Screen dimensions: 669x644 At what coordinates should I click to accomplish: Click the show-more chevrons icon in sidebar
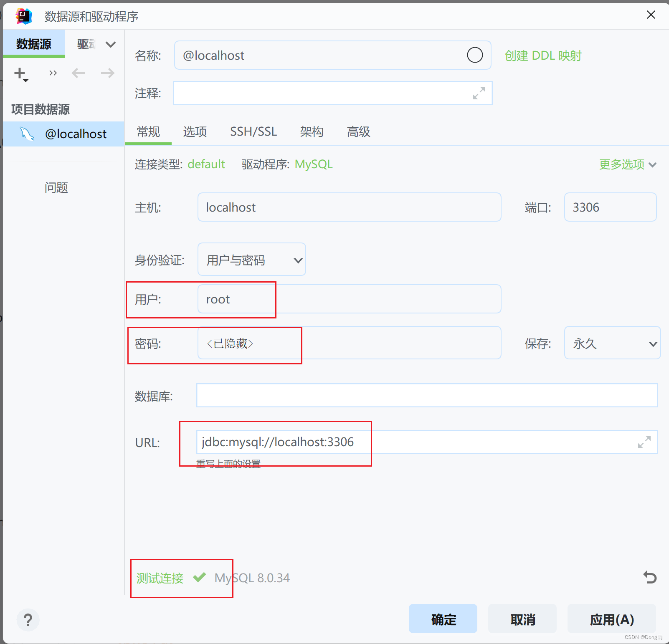click(x=53, y=73)
